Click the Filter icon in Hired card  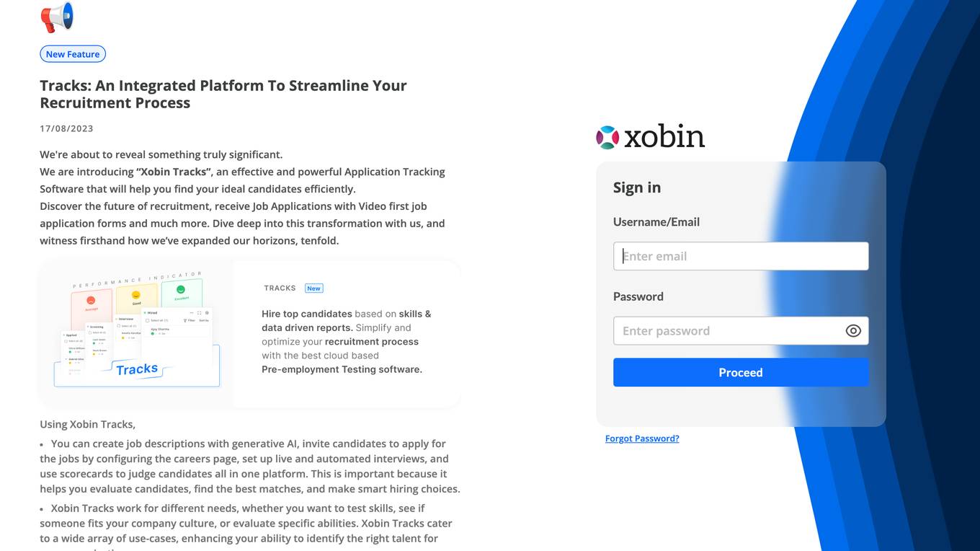(x=185, y=320)
